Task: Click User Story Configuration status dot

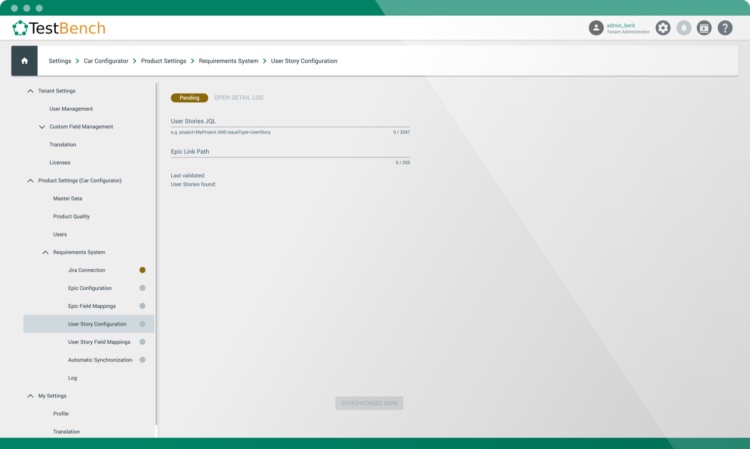Action: [142, 324]
